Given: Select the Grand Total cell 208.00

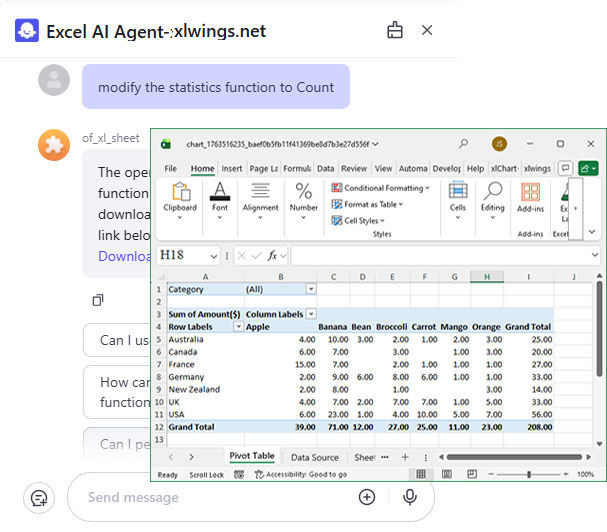Looking at the screenshot, I should 528,427.
